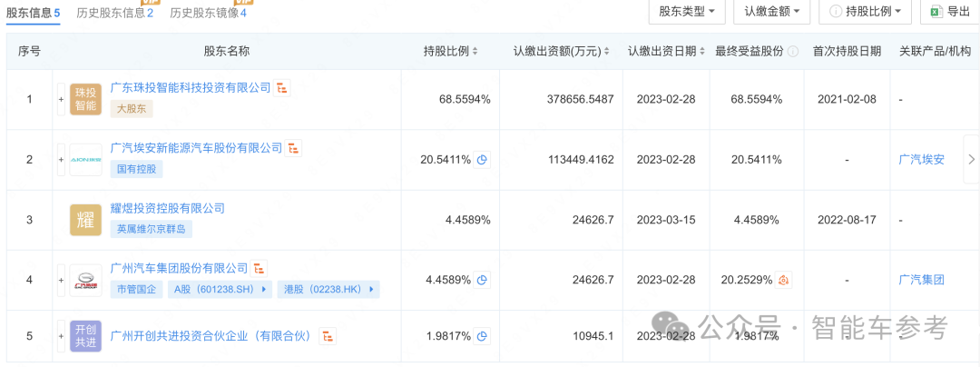
Task: View pie chart beside 1.9817% holding ratio
Action: [x=482, y=336]
